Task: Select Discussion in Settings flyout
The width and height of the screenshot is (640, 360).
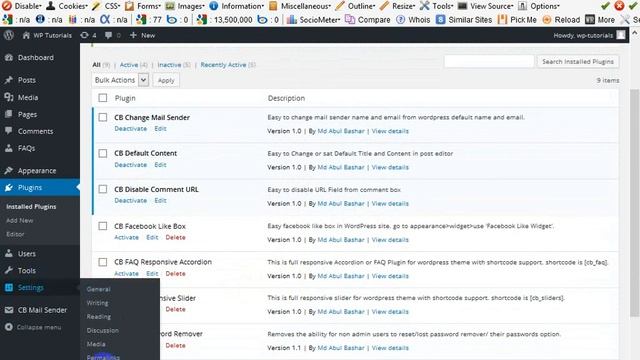Action: click(102, 330)
